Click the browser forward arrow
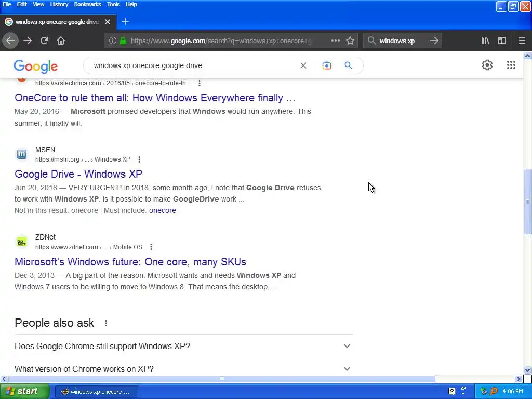532x399 pixels. (x=28, y=41)
